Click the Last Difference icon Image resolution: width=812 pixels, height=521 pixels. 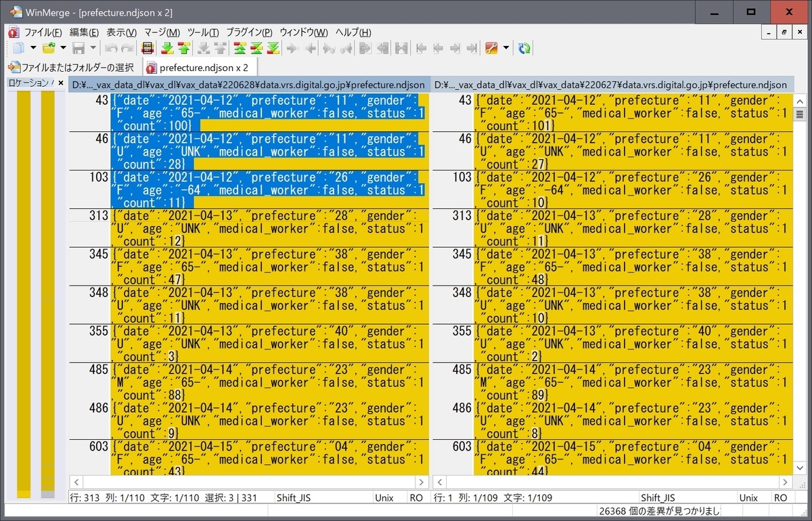click(273, 48)
